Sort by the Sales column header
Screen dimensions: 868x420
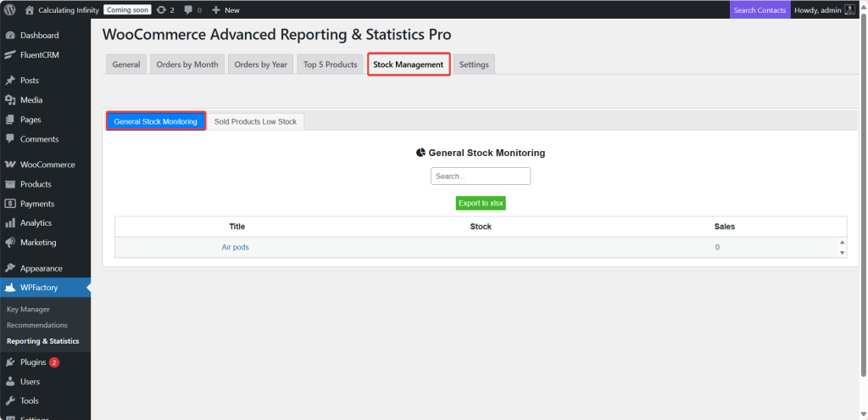click(725, 227)
